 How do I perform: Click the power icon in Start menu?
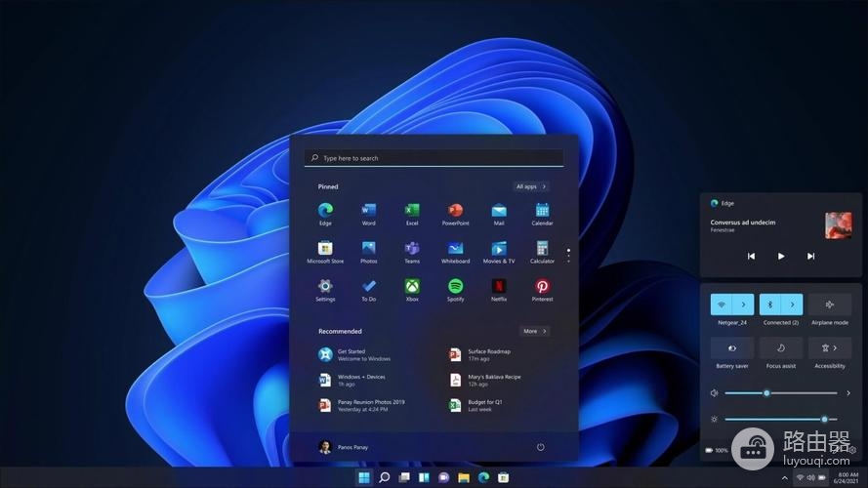pos(540,447)
